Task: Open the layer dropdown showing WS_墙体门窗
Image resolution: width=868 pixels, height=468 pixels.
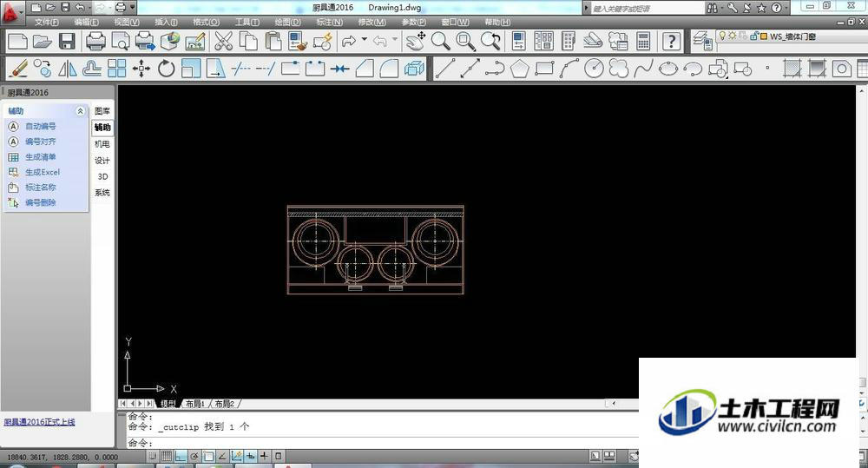Action: point(792,36)
